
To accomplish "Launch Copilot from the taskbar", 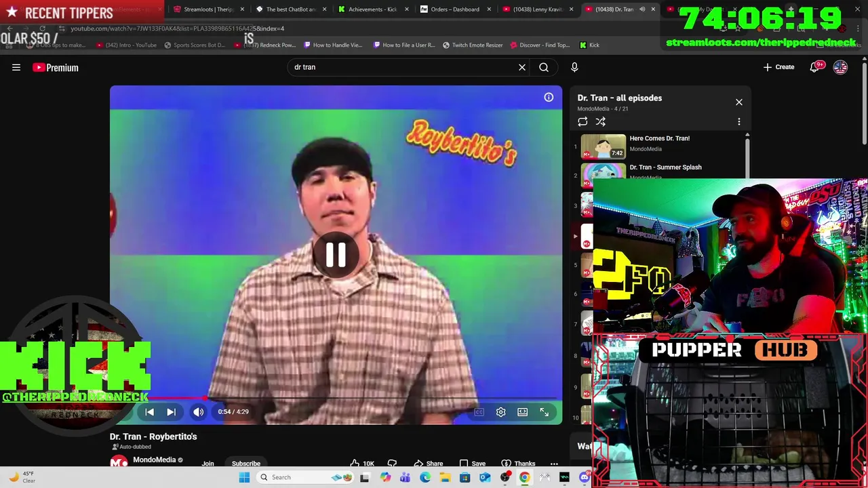I will click(385, 477).
